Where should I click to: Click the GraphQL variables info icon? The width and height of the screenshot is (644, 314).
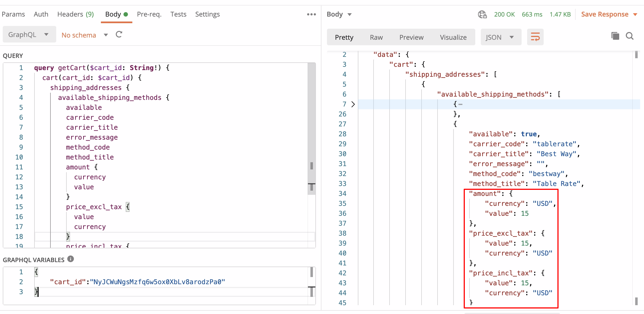coord(71,259)
